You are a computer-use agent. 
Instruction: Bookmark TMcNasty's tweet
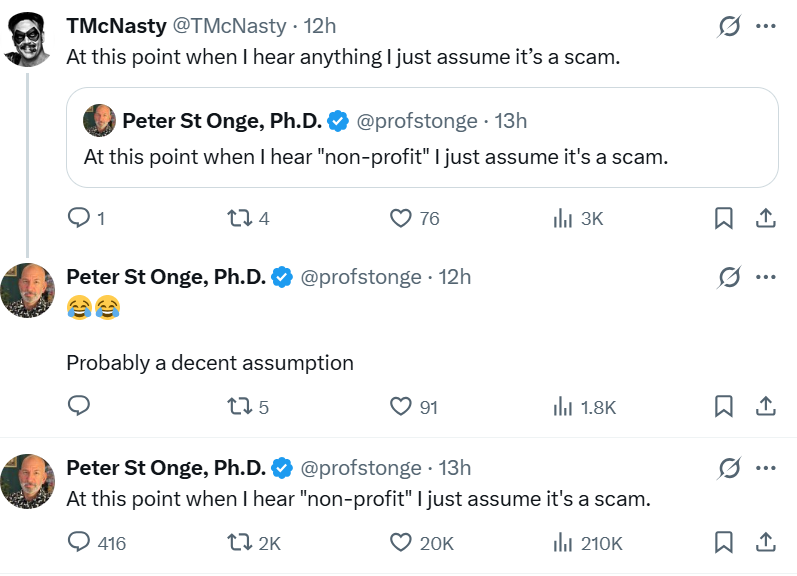pyautogui.click(x=724, y=217)
